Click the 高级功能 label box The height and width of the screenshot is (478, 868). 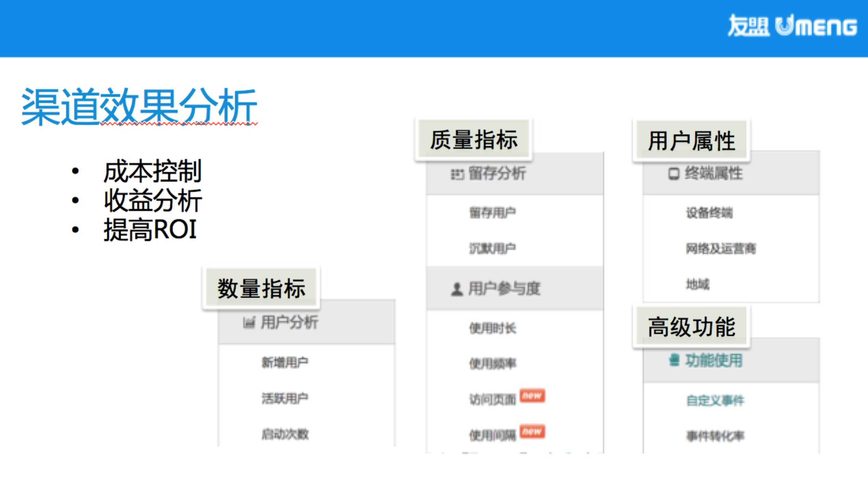point(691,327)
